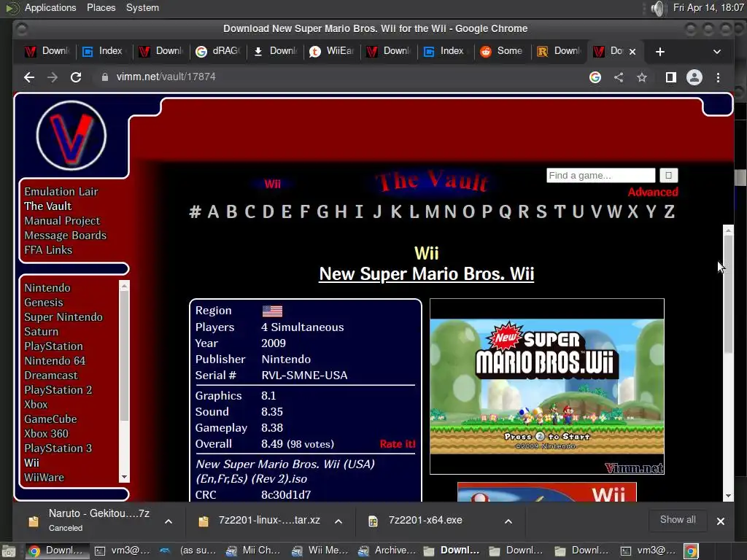Click the Mario Bros title screenshot thumbnail
Screen dimensions: 747x560
(x=547, y=386)
